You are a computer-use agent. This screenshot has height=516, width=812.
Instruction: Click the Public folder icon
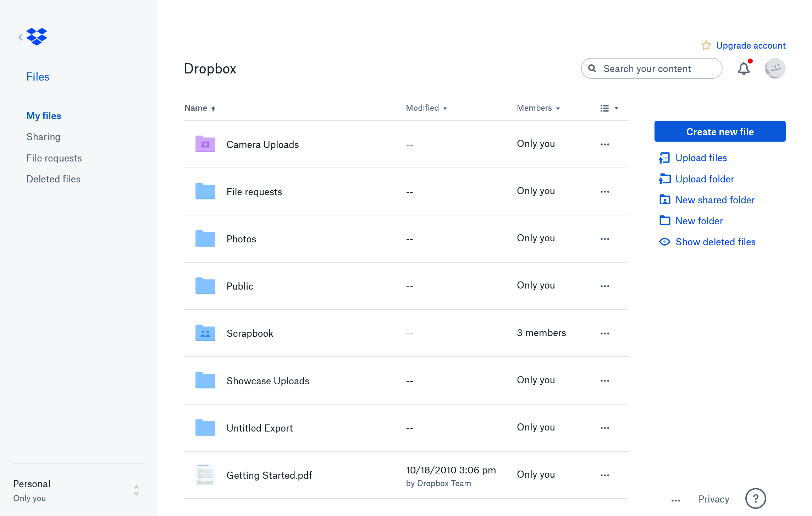point(205,286)
